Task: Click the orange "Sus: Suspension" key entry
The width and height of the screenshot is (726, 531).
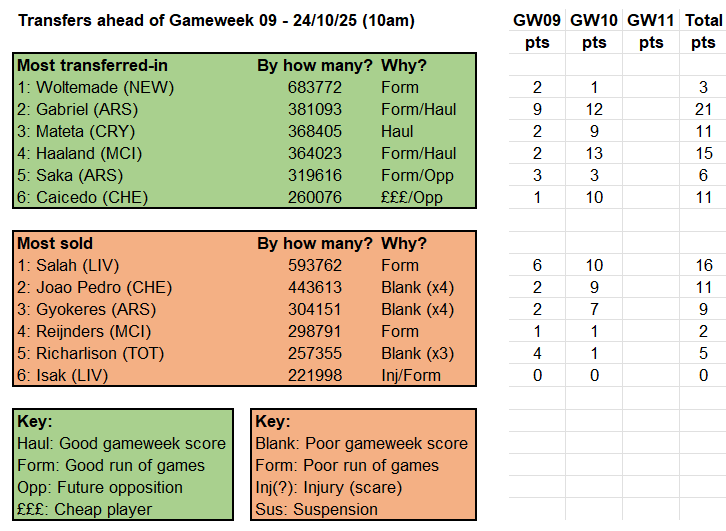Action: point(316,509)
